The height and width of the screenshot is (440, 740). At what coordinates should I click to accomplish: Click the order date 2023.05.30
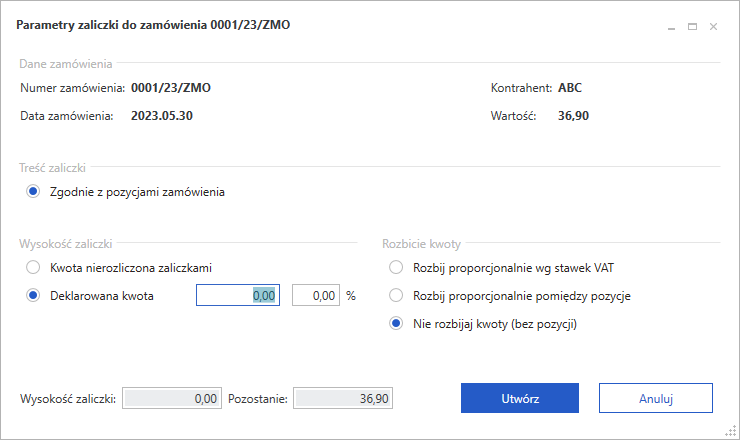162,115
